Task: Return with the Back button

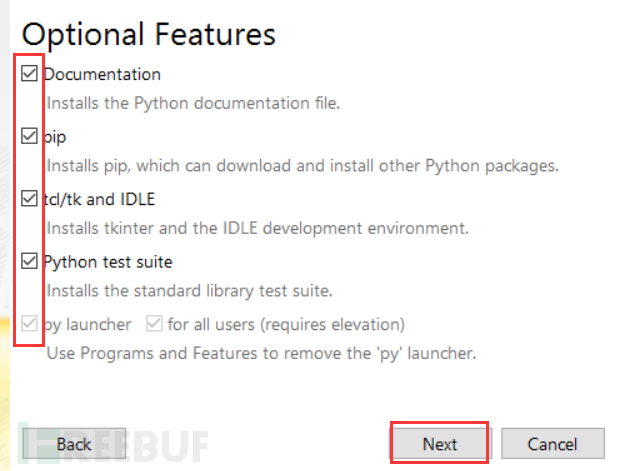Action: tap(74, 444)
